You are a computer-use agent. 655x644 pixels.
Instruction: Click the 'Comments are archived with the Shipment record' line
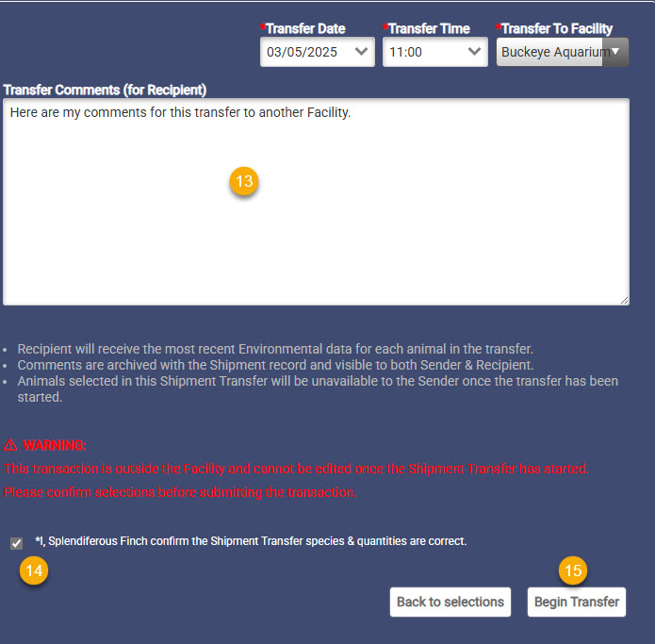276,365
